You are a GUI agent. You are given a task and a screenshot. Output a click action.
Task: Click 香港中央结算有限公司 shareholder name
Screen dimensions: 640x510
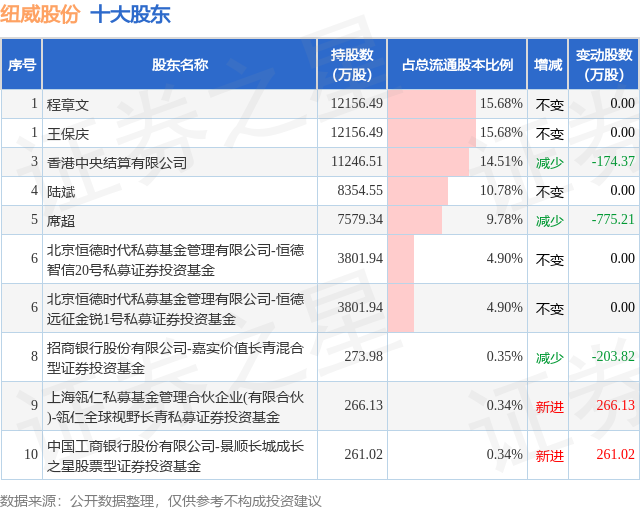click(117, 163)
